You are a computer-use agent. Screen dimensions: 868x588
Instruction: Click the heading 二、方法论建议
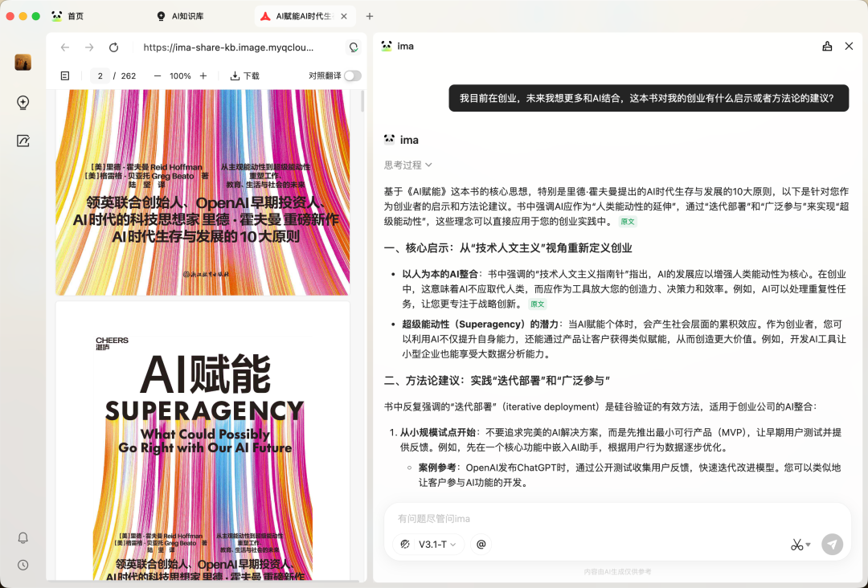point(497,380)
